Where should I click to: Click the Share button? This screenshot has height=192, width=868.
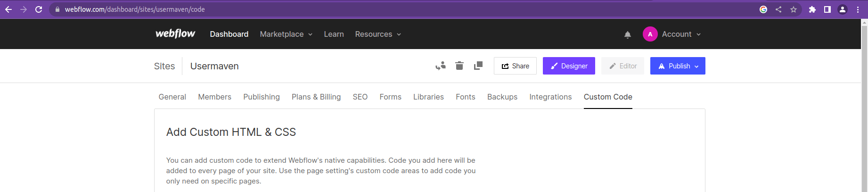(515, 66)
